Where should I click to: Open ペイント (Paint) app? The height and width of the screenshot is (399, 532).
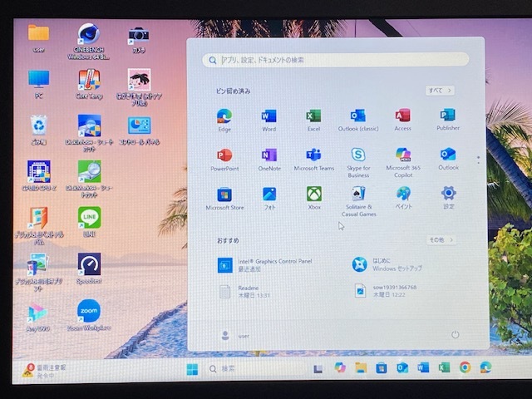(403, 198)
